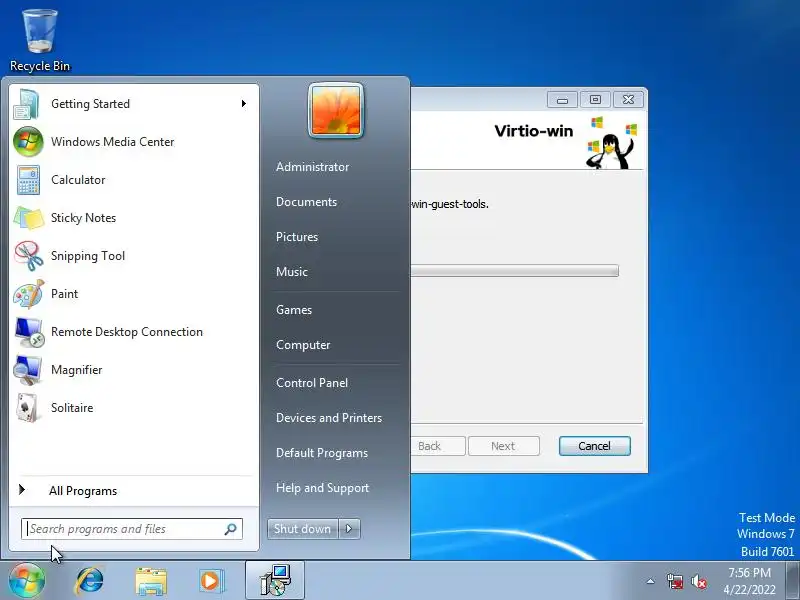Minimize the Virtio-win installer window
Image resolution: width=800 pixels, height=600 pixels.
pyautogui.click(x=562, y=100)
